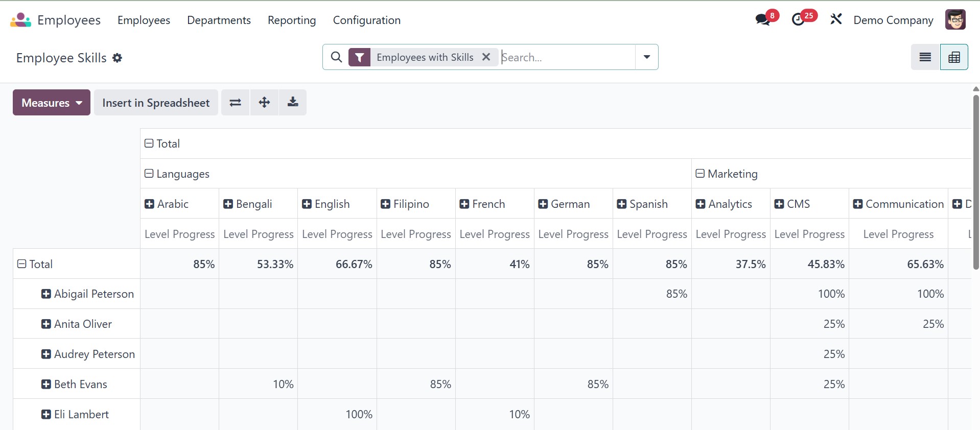Download the pivot as xlsx
This screenshot has width=980, height=430.
(293, 103)
